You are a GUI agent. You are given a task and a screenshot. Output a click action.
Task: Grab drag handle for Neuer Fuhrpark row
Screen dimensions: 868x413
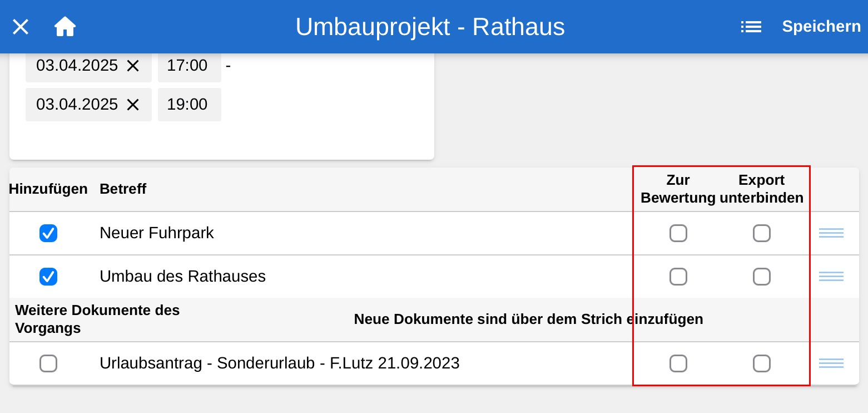pyautogui.click(x=831, y=233)
